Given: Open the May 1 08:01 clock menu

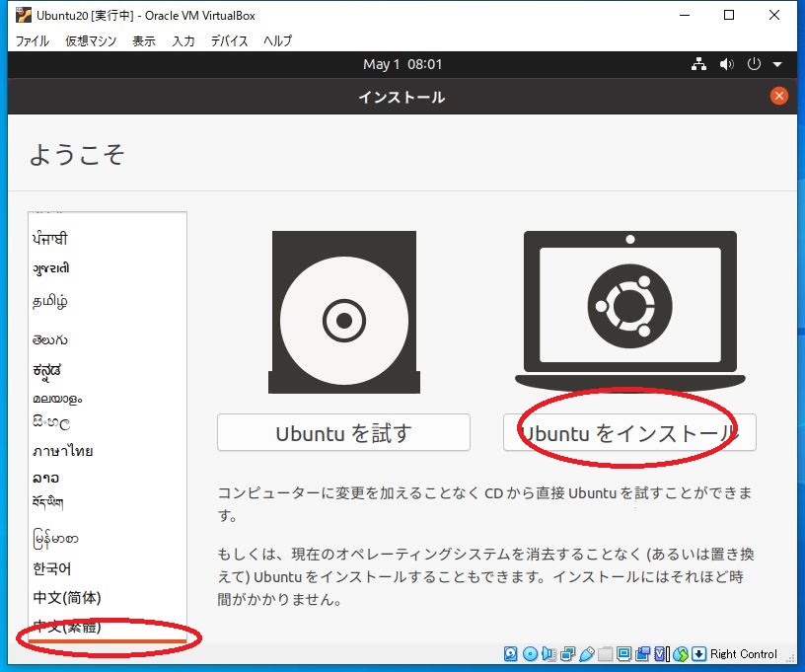Looking at the screenshot, I should click(x=402, y=64).
